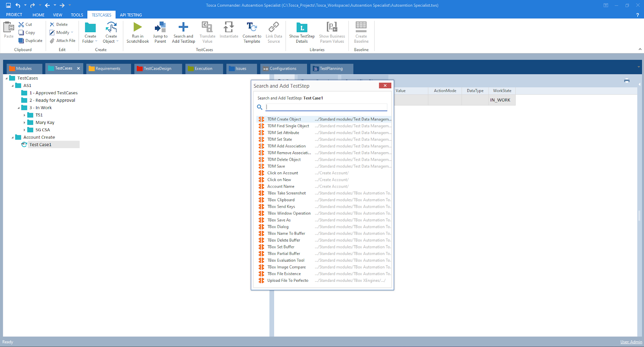Click the Show TestStep Details library icon
The width and height of the screenshot is (644, 347).
coord(302,27)
